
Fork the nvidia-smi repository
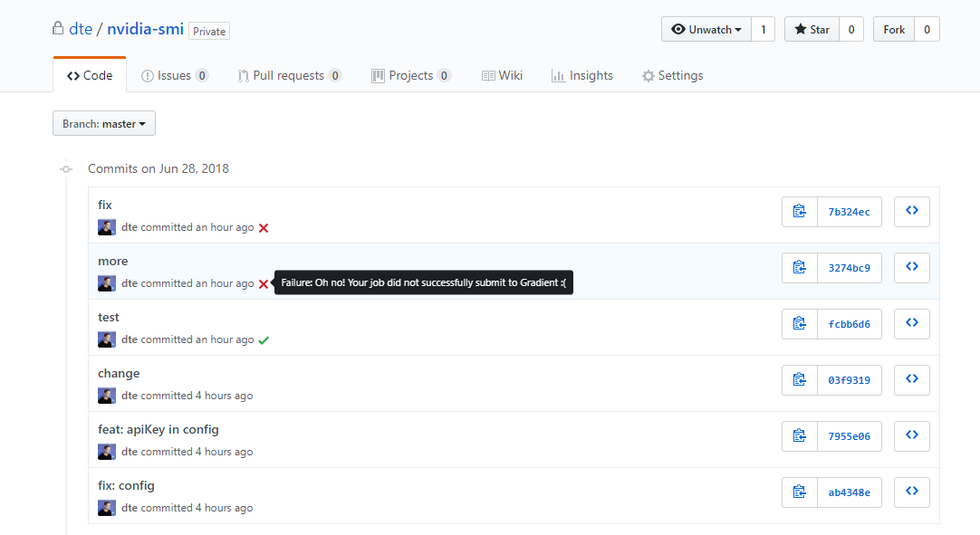coord(894,29)
